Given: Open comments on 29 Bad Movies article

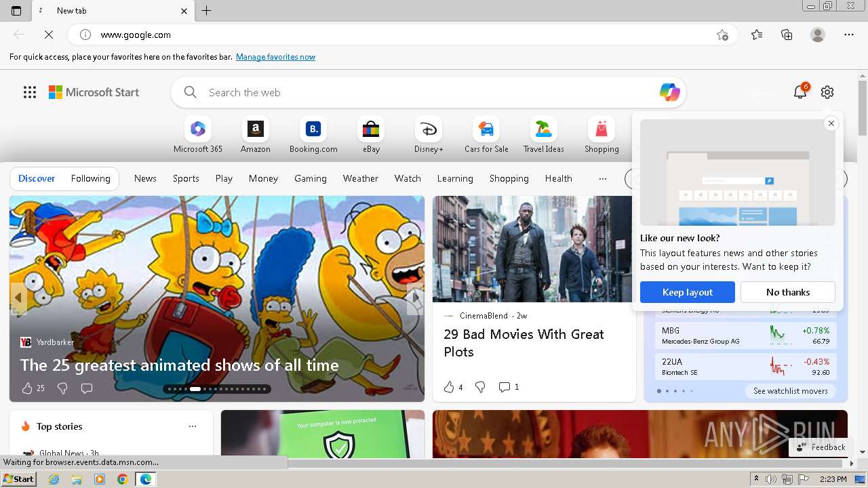Looking at the screenshot, I should tap(509, 387).
